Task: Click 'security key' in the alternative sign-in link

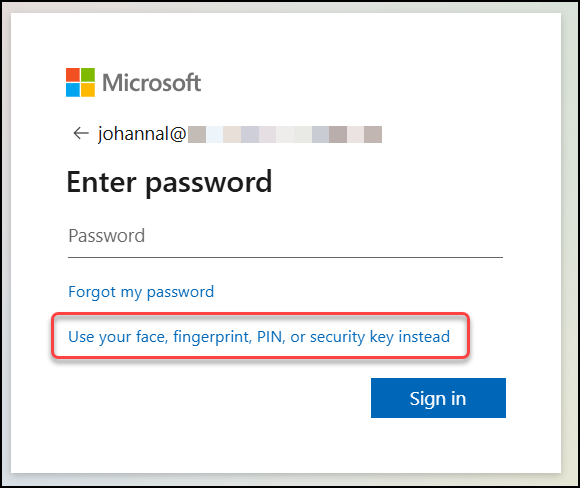Action: (351, 337)
